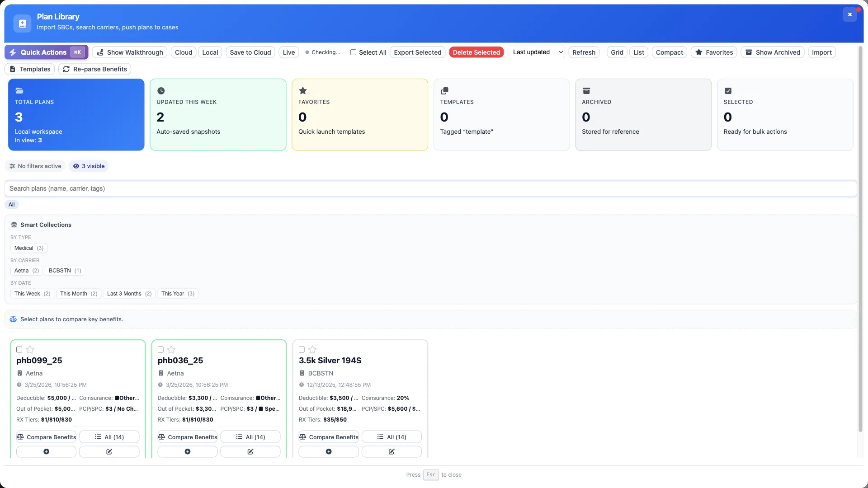The height and width of the screenshot is (488, 868).
Task: Click the Compare Benefits scale icon on phb099_25
Action: 20,436
